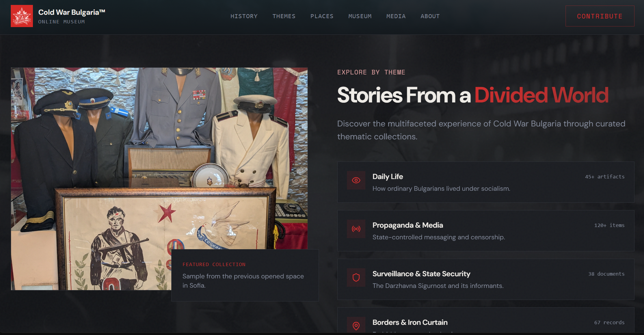This screenshot has width=644, height=335.
Task: Click the 120+ items count label
Action: pyautogui.click(x=609, y=225)
